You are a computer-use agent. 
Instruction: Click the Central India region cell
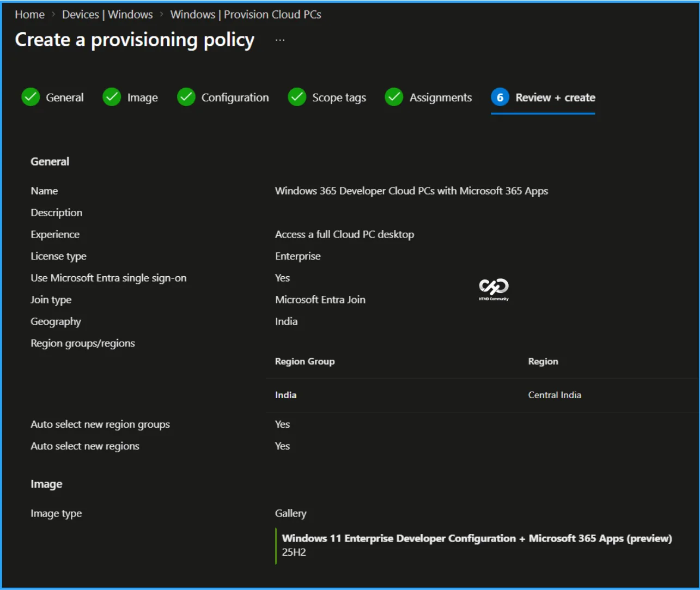pyautogui.click(x=555, y=395)
